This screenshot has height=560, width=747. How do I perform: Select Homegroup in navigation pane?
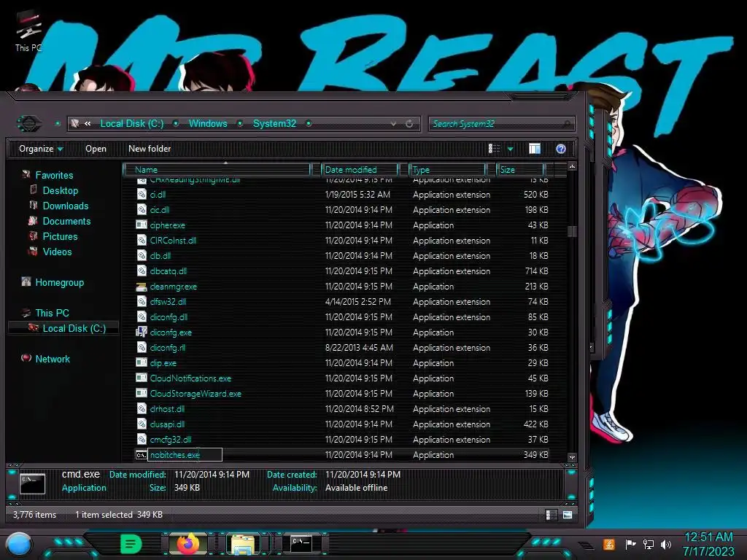[x=59, y=282]
